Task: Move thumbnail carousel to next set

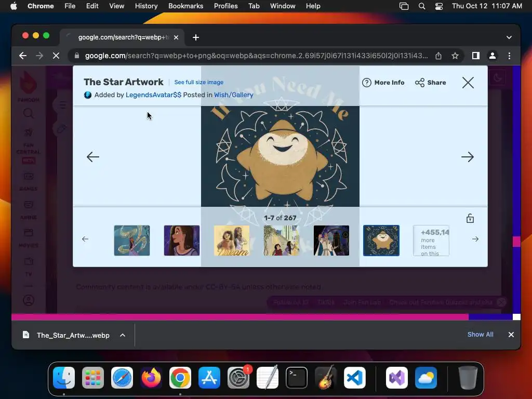Action: [475, 239]
